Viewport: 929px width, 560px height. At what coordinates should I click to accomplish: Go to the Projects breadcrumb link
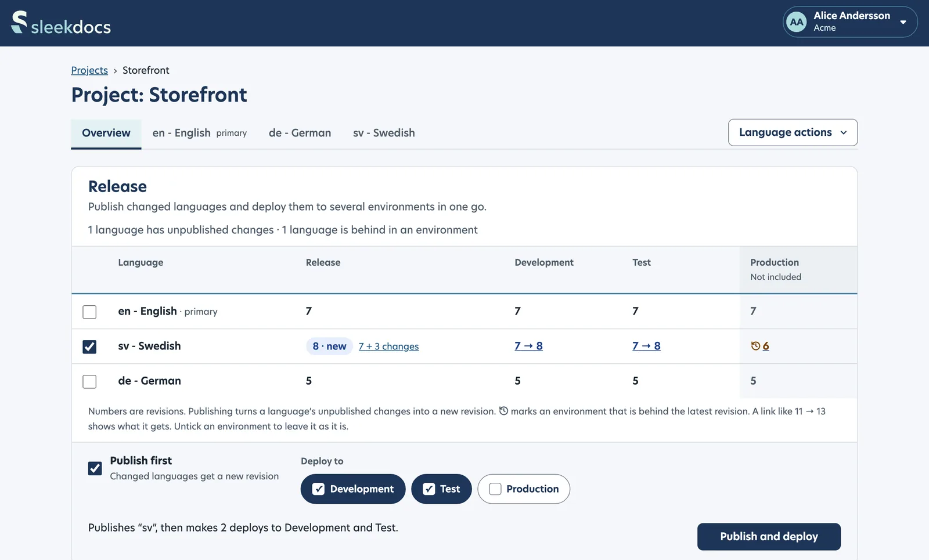(89, 70)
